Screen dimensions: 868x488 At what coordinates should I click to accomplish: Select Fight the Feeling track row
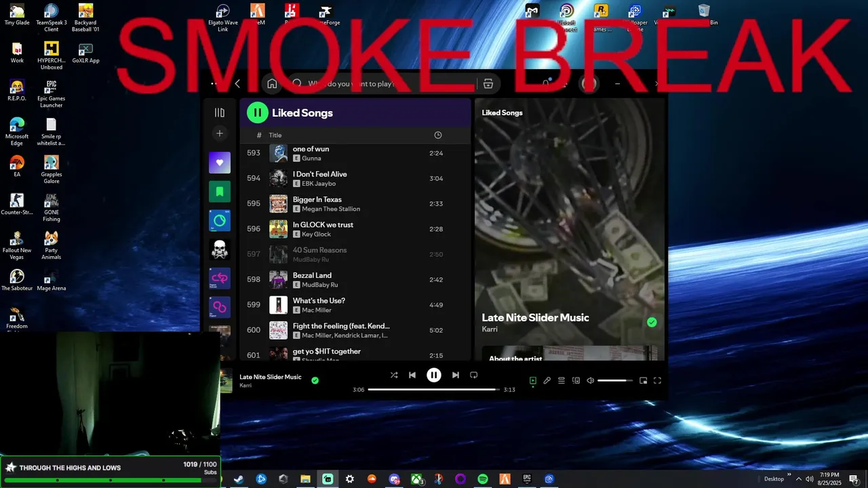pyautogui.click(x=355, y=330)
